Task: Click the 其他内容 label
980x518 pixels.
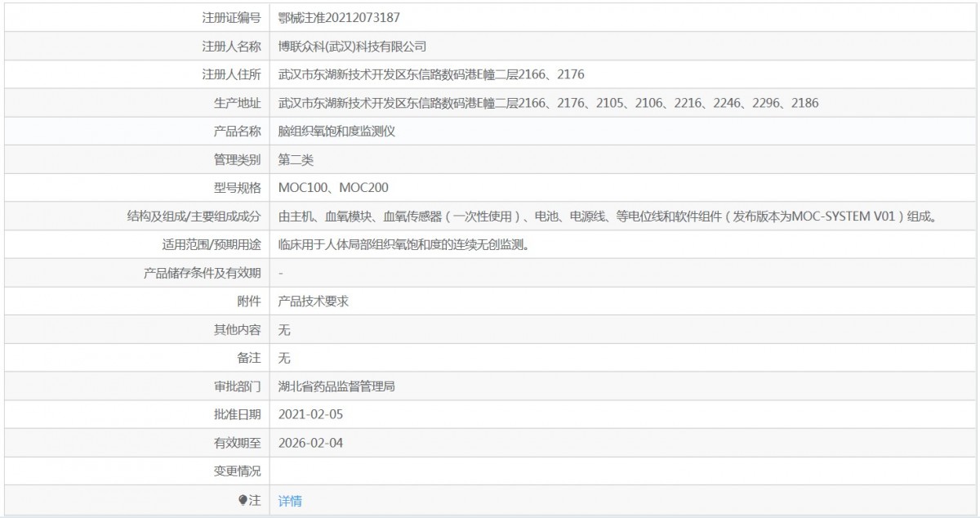Action: pyautogui.click(x=237, y=330)
